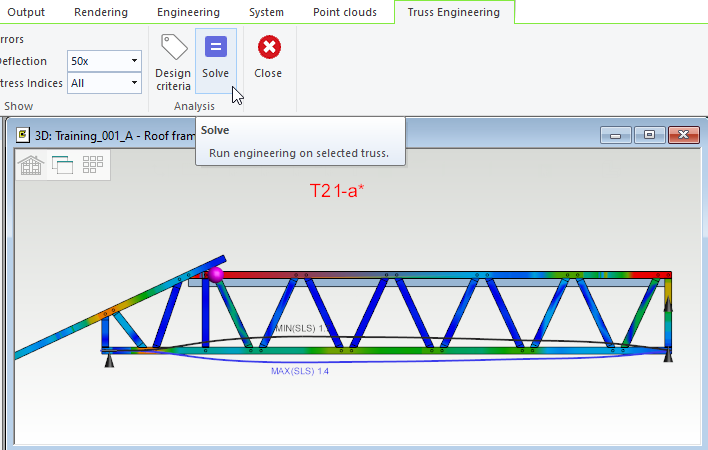The image size is (708, 450).
Task: Click the MAX(SLS) 1.4 deflection label
Action: 299,371
